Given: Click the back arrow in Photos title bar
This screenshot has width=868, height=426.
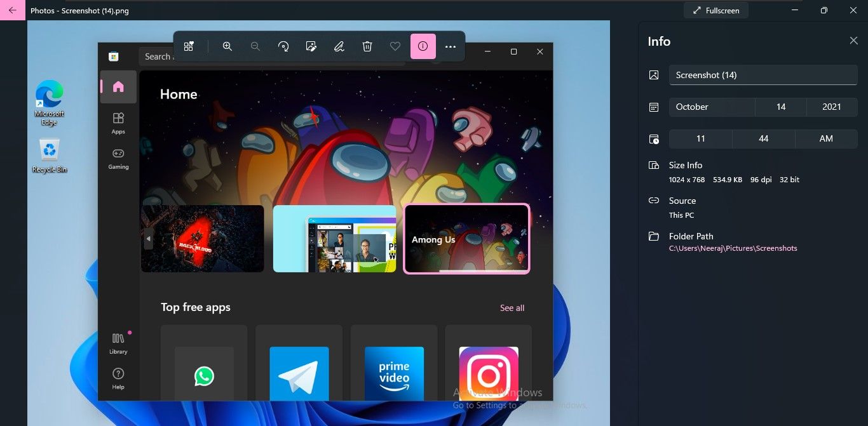Looking at the screenshot, I should click(x=12, y=10).
